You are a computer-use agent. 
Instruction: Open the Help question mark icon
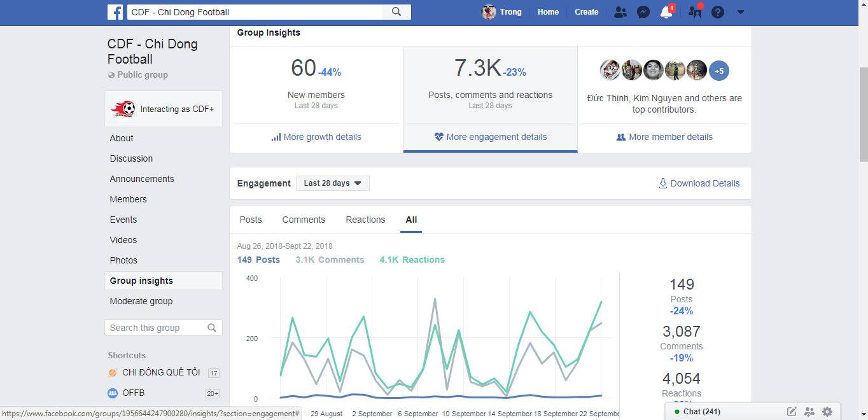coord(718,12)
